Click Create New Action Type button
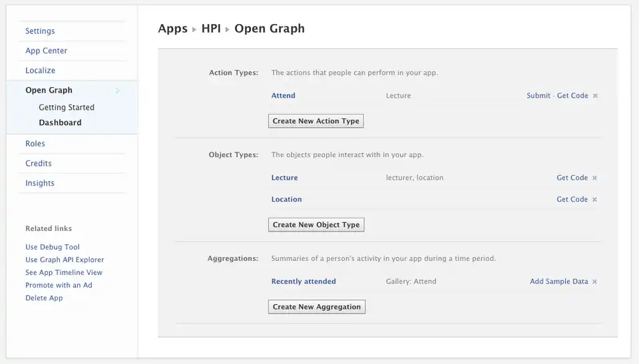This screenshot has height=364, width=639. [316, 121]
